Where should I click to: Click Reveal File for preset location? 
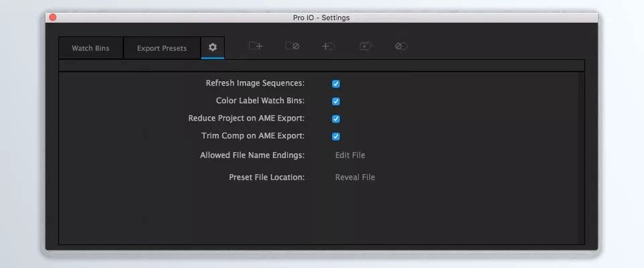tap(355, 178)
